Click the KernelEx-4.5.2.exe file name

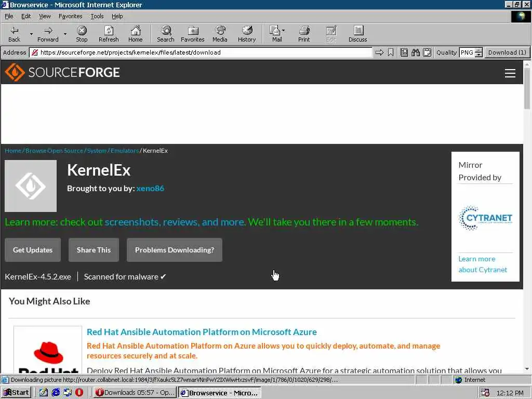click(x=38, y=277)
